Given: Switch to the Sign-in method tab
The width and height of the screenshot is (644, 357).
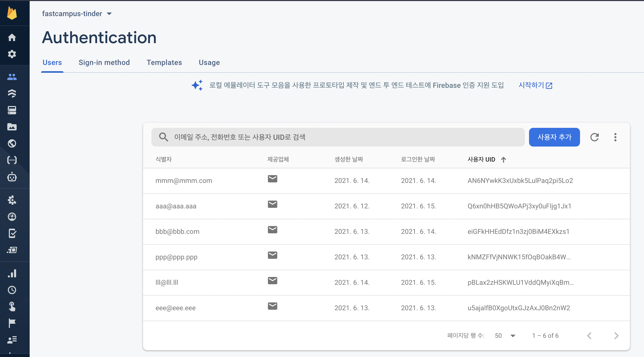Looking at the screenshot, I should (104, 63).
